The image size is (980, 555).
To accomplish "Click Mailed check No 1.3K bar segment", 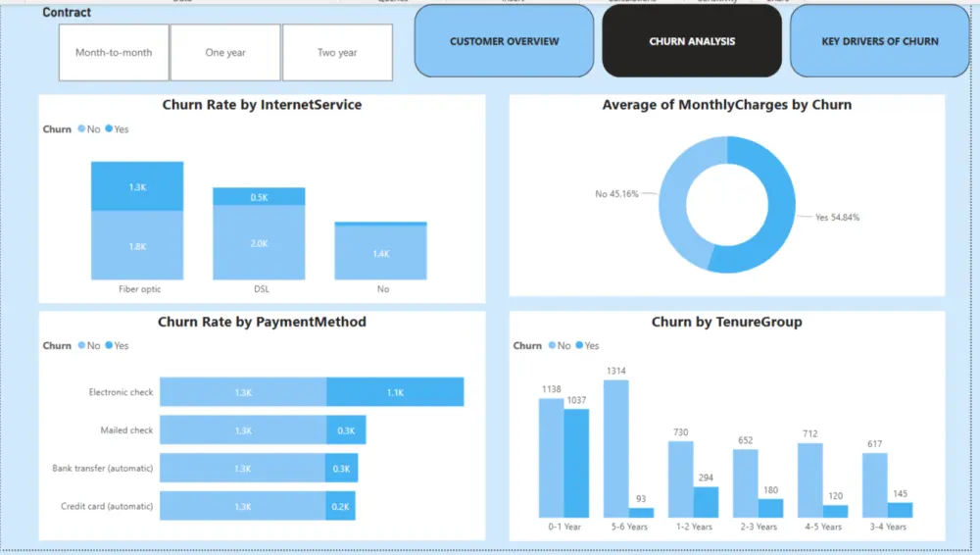I will point(243,430).
